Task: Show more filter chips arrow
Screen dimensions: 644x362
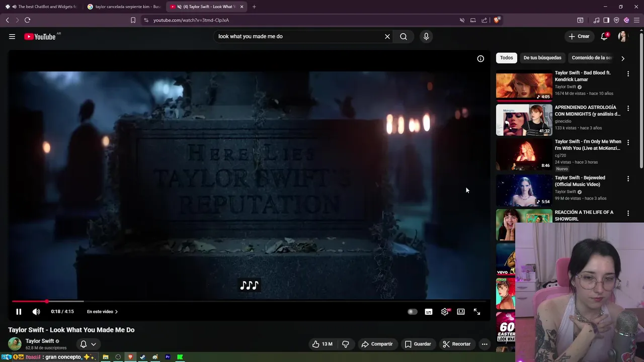Action: [623, 58]
